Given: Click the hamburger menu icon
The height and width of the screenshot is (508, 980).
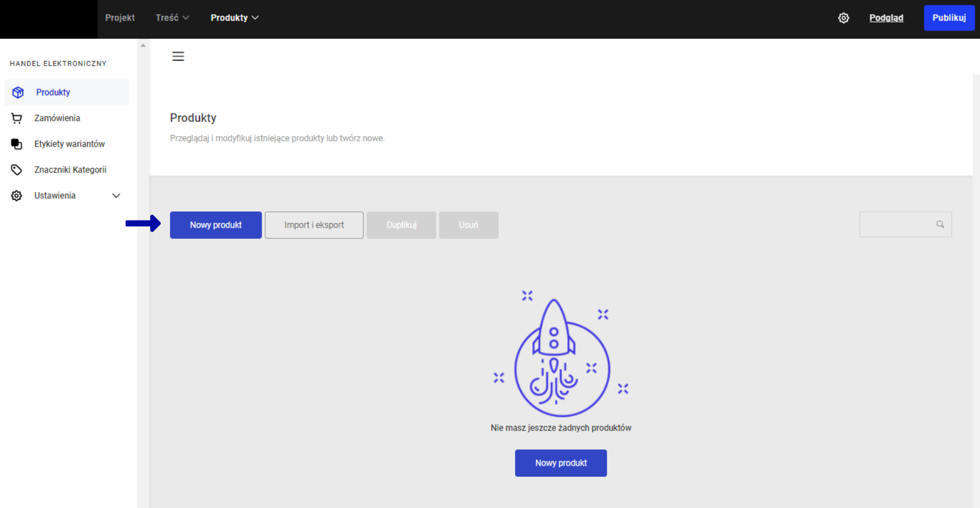Looking at the screenshot, I should pyautogui.click(x=178, y=56).
